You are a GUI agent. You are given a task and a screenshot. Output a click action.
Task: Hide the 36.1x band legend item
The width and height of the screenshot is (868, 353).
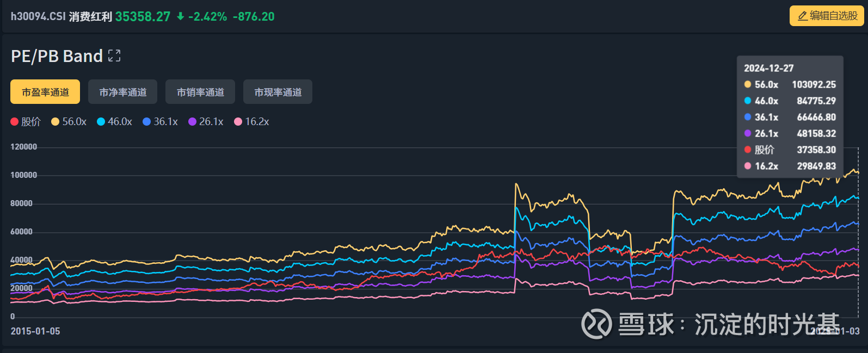point(160,122)
